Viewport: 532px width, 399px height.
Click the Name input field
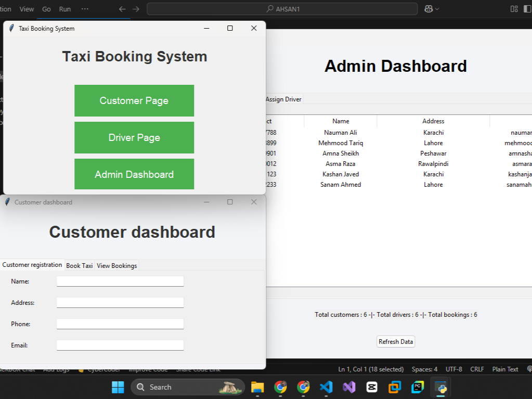120,281
